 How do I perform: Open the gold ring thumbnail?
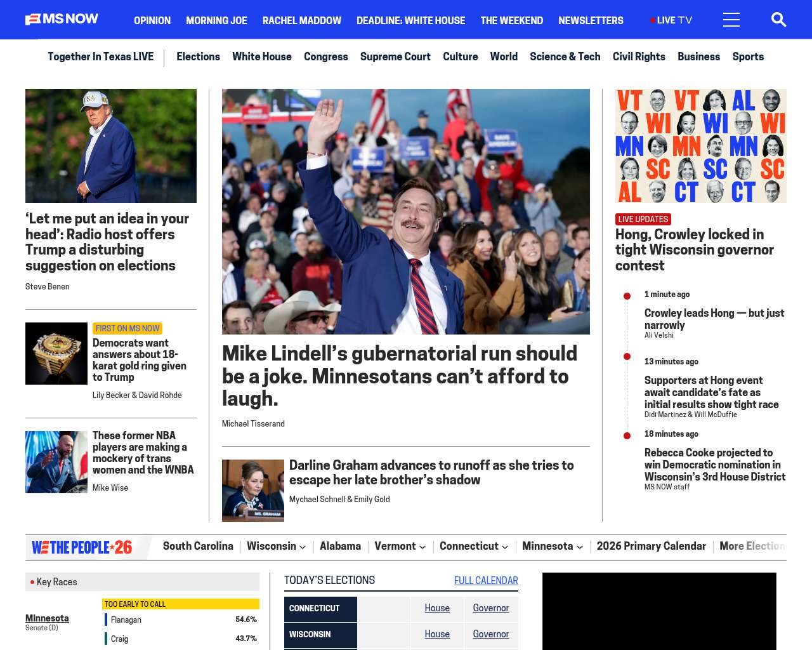pyautogui.click(x=56, y=354)
